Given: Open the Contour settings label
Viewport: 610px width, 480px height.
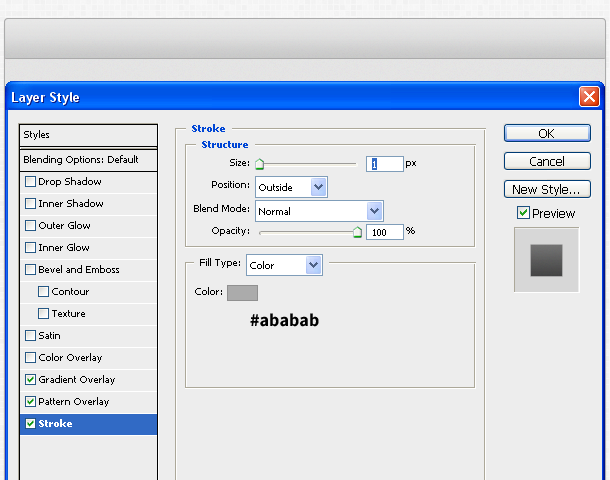Looking at the screenshot, I should click(x=70, y=291).
